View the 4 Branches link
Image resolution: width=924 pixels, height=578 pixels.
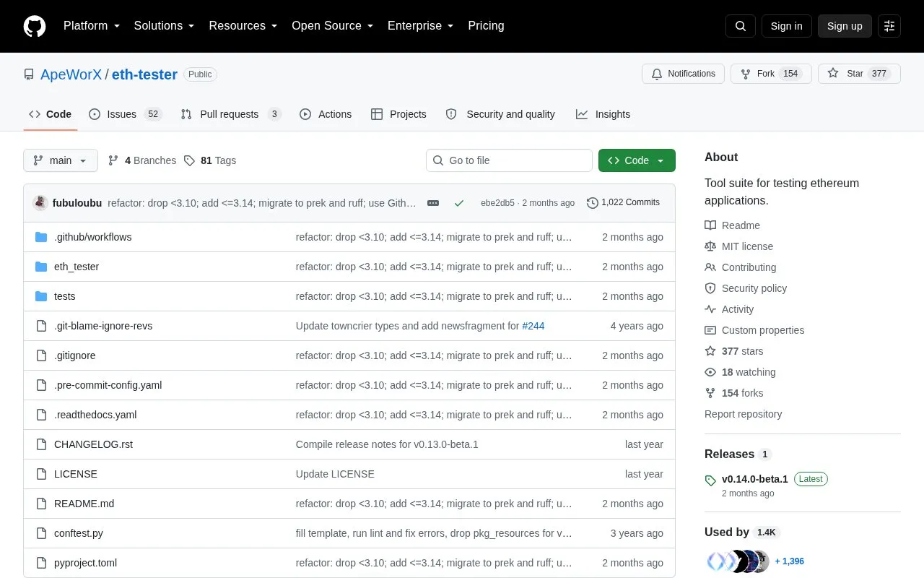pos(142,160)
